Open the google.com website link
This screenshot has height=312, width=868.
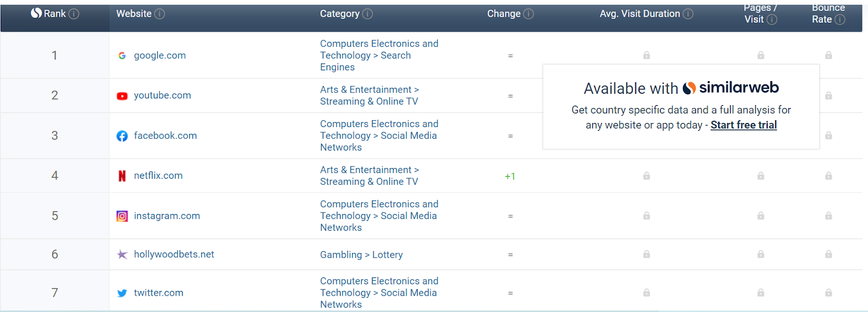tap(159, 55)
